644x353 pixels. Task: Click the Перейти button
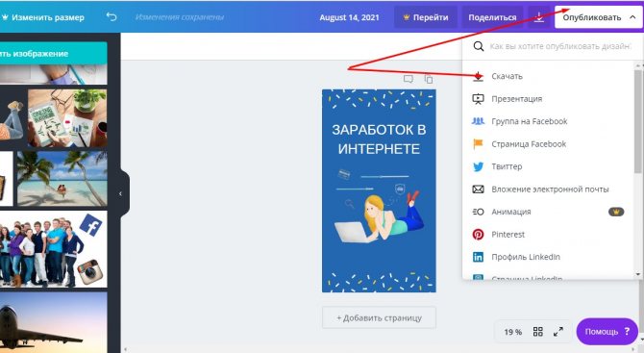click(x=426, y=17)
